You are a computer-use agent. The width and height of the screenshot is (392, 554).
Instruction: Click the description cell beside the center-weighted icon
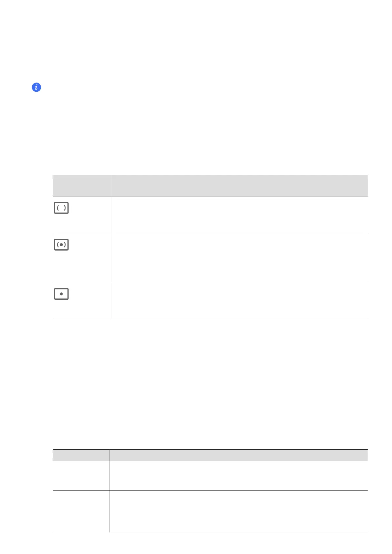239,257
